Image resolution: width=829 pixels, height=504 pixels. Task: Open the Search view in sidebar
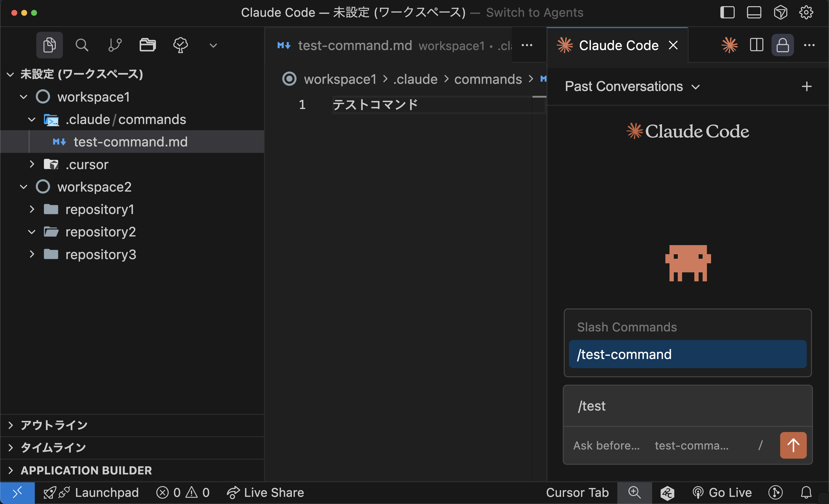[x=82, y=45]
